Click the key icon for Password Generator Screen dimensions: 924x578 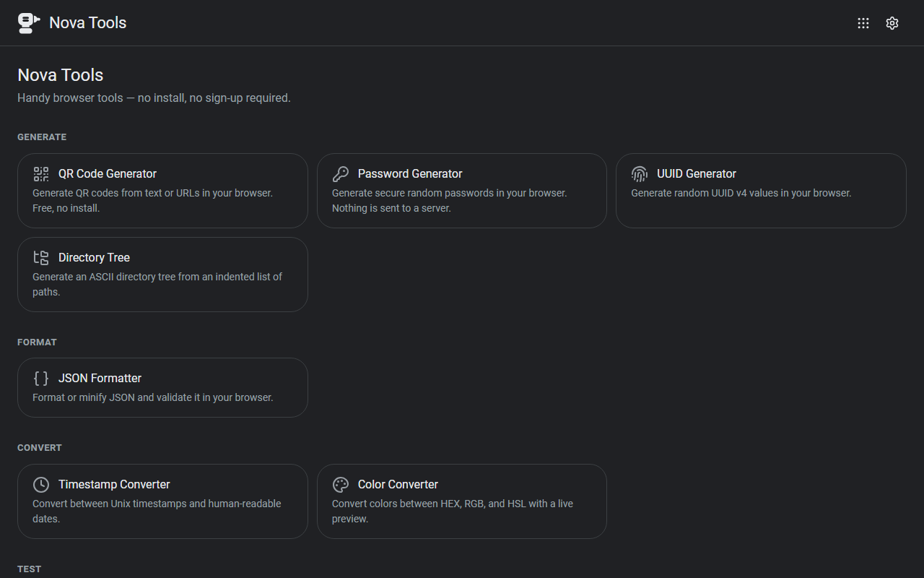click(341, 174)
